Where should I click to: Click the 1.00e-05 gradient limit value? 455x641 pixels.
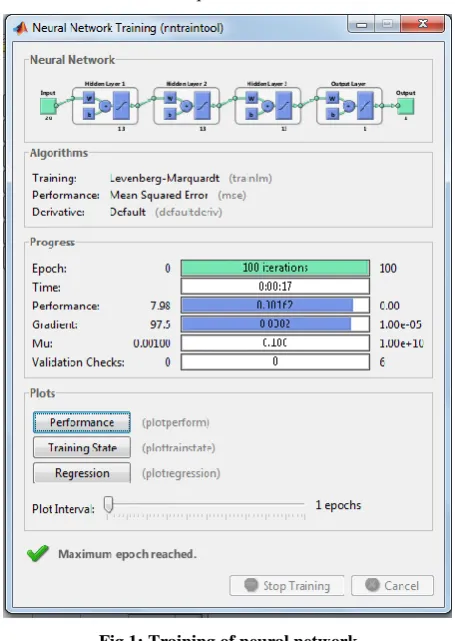(401, 325)
